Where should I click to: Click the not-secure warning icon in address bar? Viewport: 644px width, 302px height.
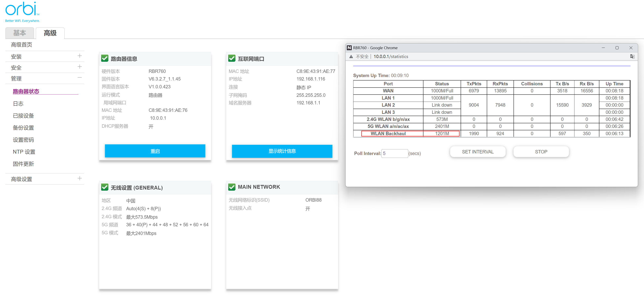tap(351, 57)
